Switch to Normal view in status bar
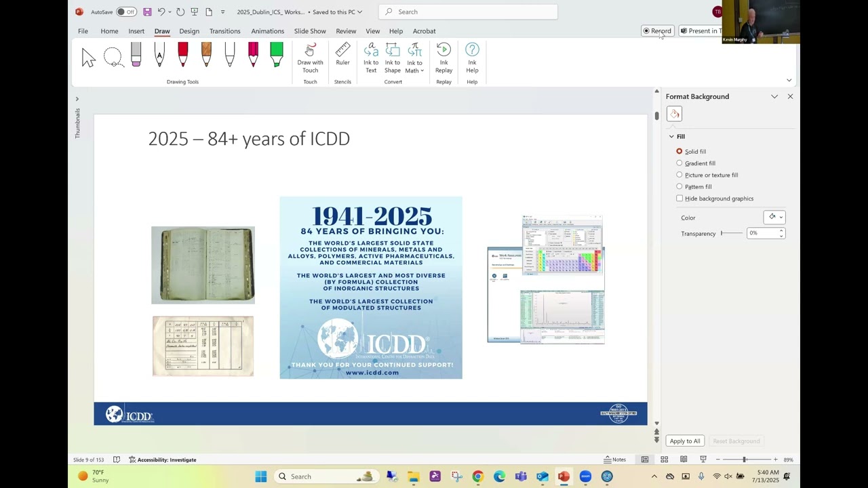Viewport: 868px width, 488px height. pyautogui.click(x=645, y=460)
